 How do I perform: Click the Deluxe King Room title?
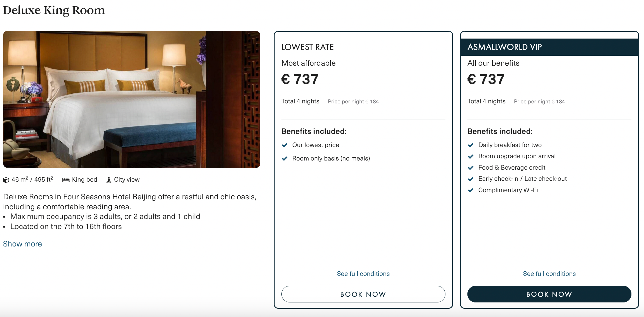click(54, 10)
